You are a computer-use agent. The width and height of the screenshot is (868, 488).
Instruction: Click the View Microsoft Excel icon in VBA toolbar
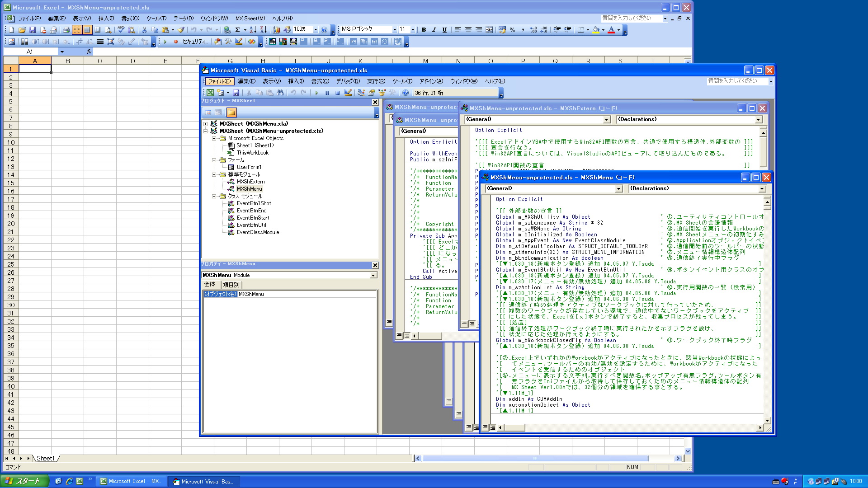[211, 93]
